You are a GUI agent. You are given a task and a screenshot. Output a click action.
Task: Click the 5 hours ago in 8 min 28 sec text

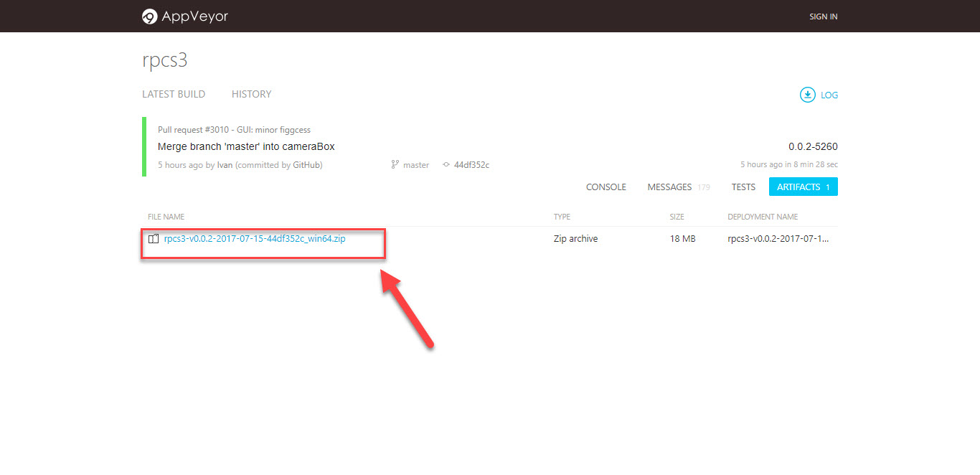[x=789, y=165]
